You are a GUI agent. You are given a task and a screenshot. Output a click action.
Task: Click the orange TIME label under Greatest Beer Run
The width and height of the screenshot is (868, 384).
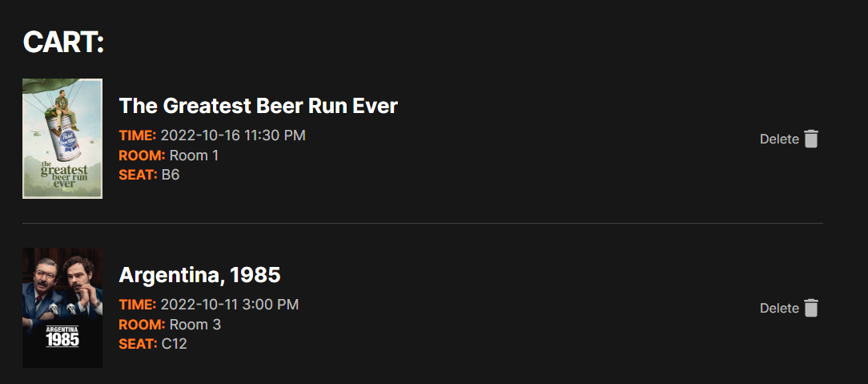(x=138, y=135)
